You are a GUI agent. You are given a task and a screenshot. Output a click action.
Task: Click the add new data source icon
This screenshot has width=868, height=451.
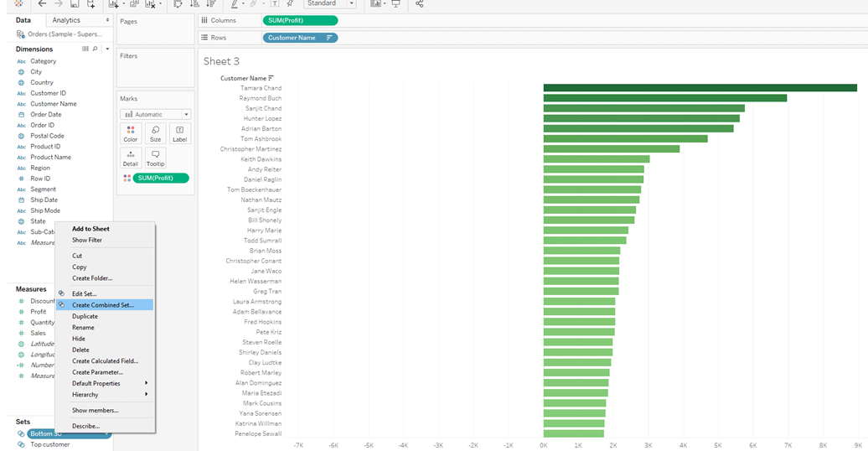click(90, 3)
